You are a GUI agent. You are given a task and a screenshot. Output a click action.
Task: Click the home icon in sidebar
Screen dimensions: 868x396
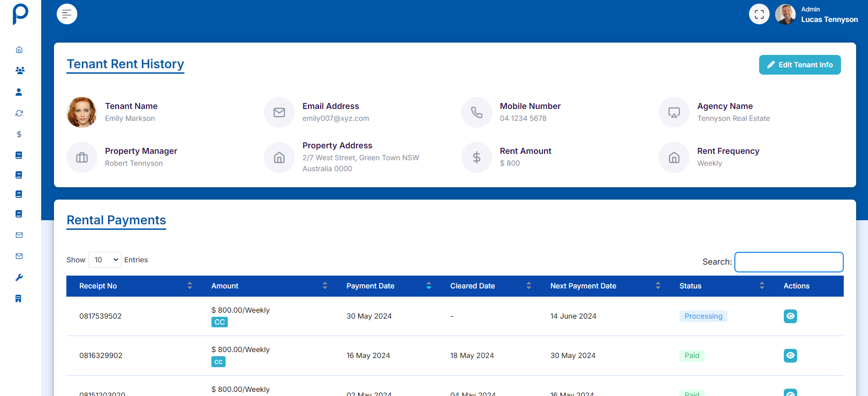click(19, 50)
